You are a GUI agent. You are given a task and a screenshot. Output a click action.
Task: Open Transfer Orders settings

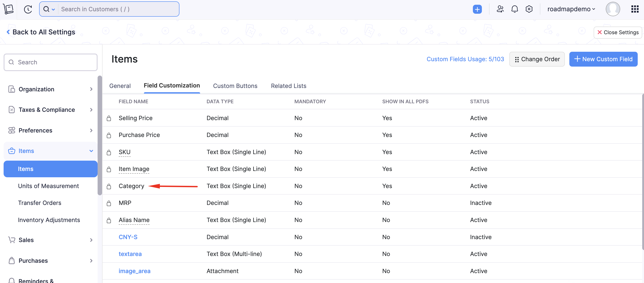pyautogui.click(x=40, y=203)
